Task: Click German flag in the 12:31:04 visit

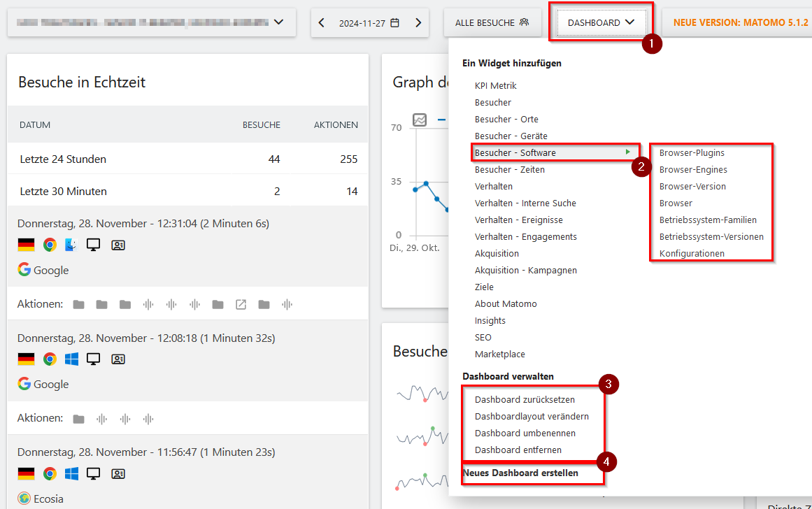Action: tap(26, 245)
